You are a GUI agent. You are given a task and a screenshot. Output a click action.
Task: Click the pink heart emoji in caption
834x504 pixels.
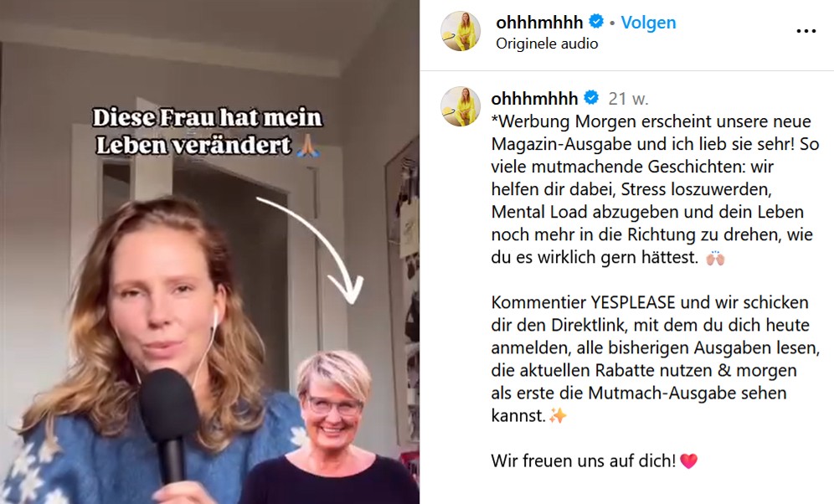[688, 461]
